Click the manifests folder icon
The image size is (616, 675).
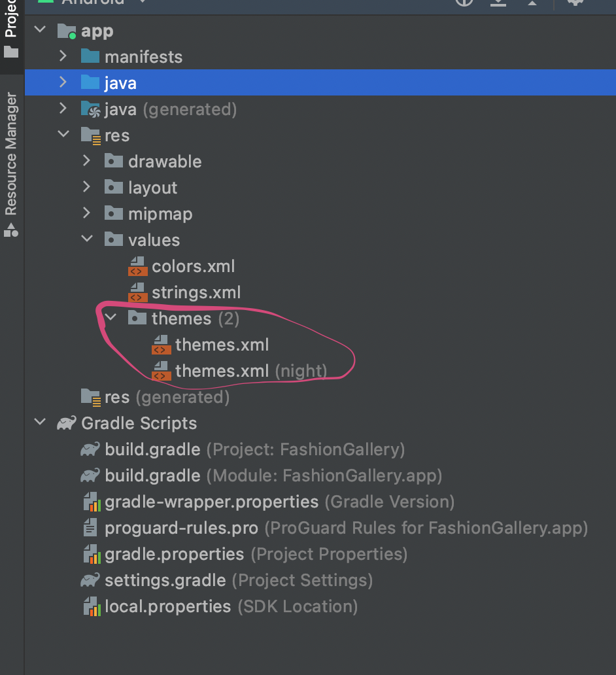[90, 57]
